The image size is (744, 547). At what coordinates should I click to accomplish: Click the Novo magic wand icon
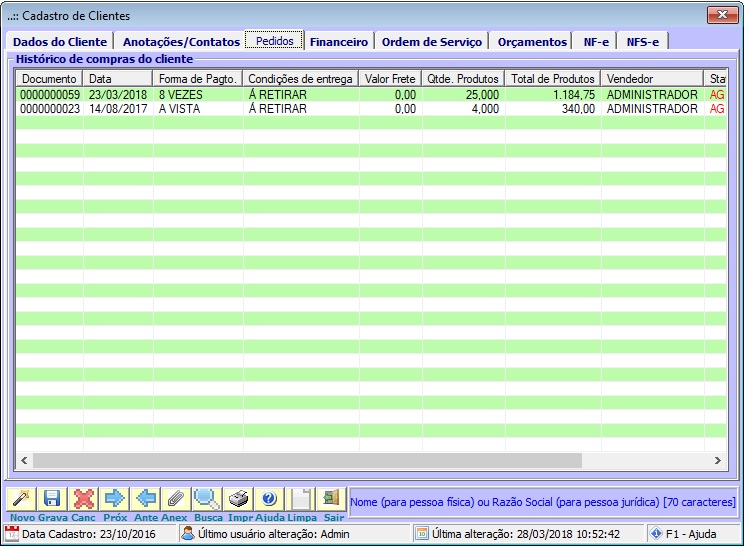point(21,499)
